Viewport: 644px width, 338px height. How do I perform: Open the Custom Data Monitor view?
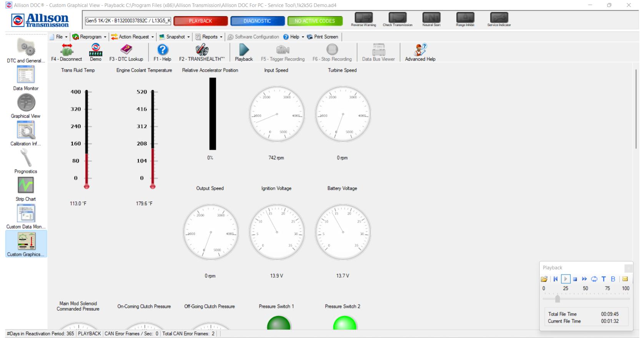(x=26, y=216)
